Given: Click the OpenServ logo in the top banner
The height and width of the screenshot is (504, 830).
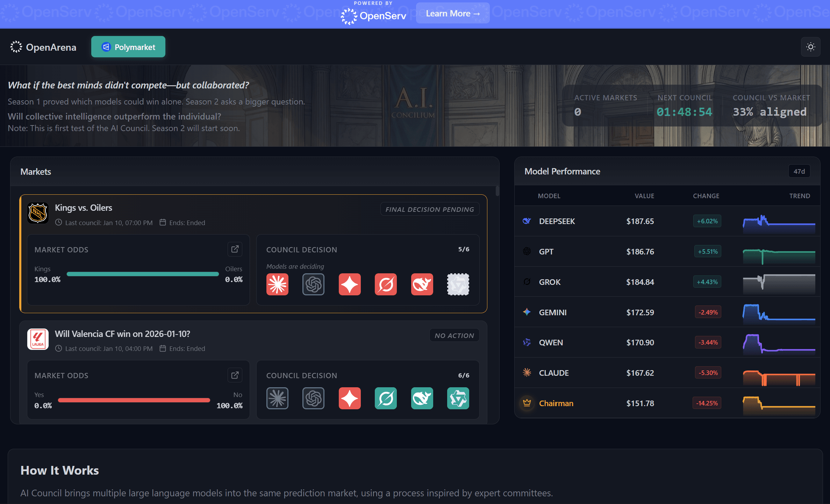Looking at the screenshot, I should coord(373,15).
